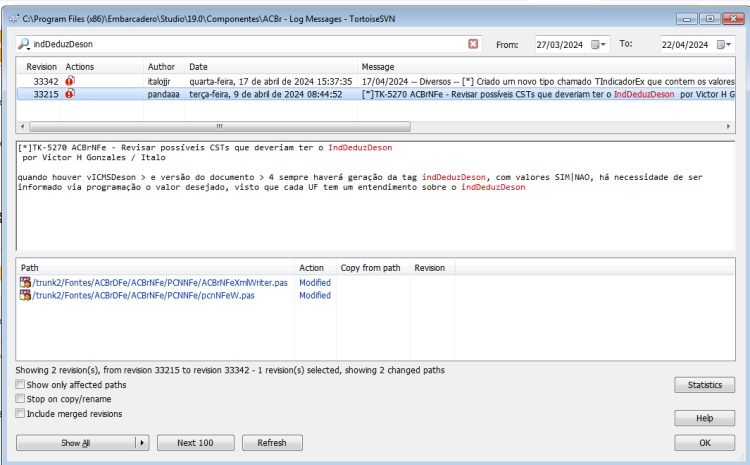The width and height of the screenshot is (750, 465).
Task: Click the horizontal scrollbar thumb in revision list
Action: pos(220,126)
